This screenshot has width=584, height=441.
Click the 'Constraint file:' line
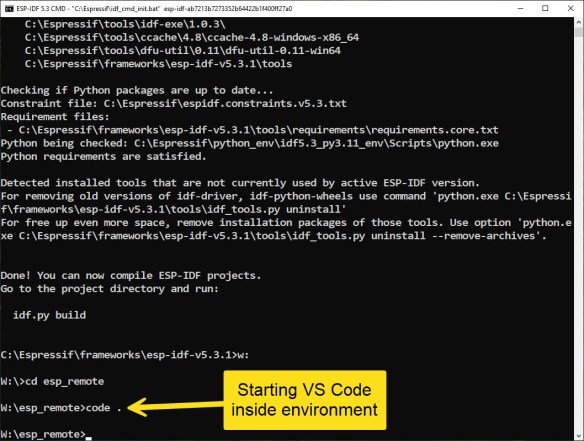pyautogui.click(x=174, y=103)
